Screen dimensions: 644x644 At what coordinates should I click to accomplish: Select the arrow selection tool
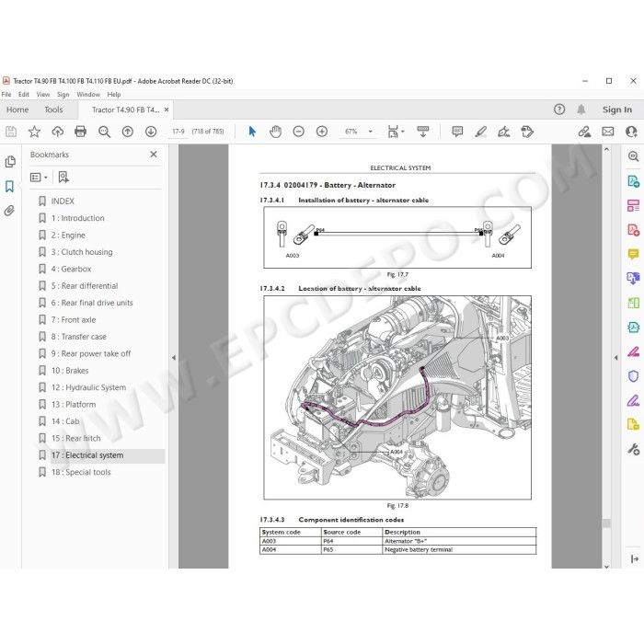pyautogui.click(x=252, y=132)
